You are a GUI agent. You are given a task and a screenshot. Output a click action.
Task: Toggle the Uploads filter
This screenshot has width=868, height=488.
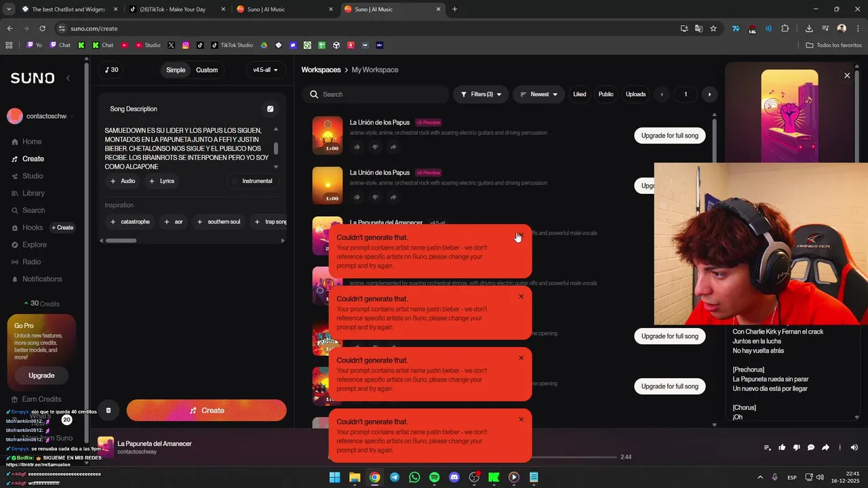635,94
